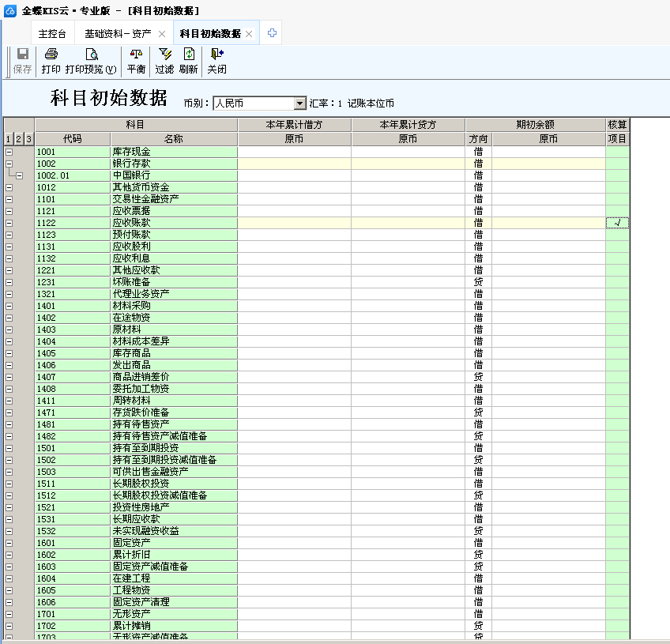The image size is (670, 644).
Task: Click the 期初余额 cell for 库存现金
Action: tap(548, 152)
